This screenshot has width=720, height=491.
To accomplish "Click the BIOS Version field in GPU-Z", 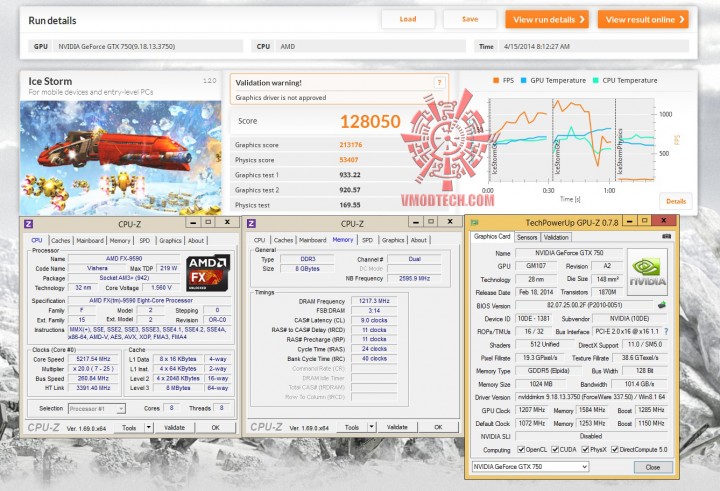I will pos(584,305).
